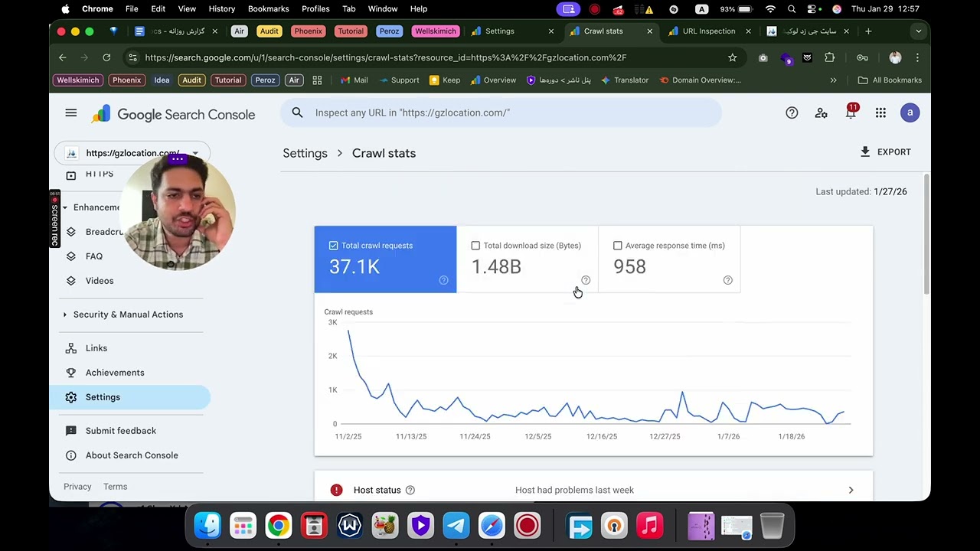Open the Mail bookmark
This screenshot has height=551, width=980.
[354, 80]
